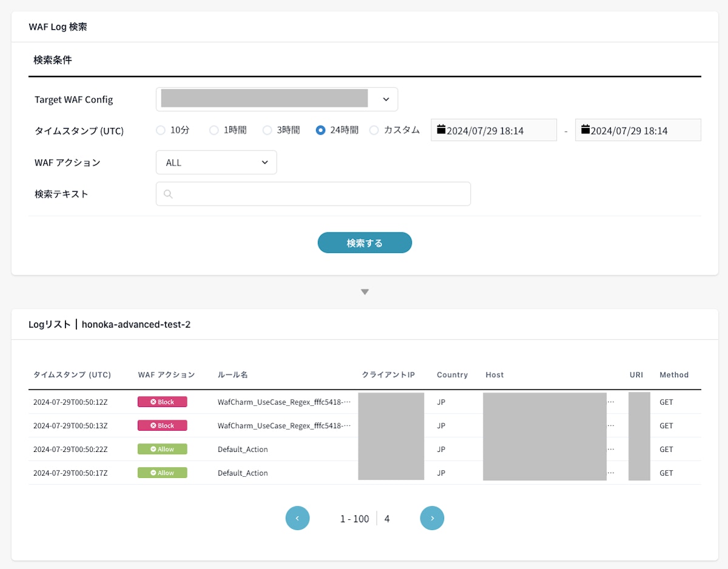Go to the previous page of logs
This screenshot has height=569, width=728.
[x=297, y=518]
